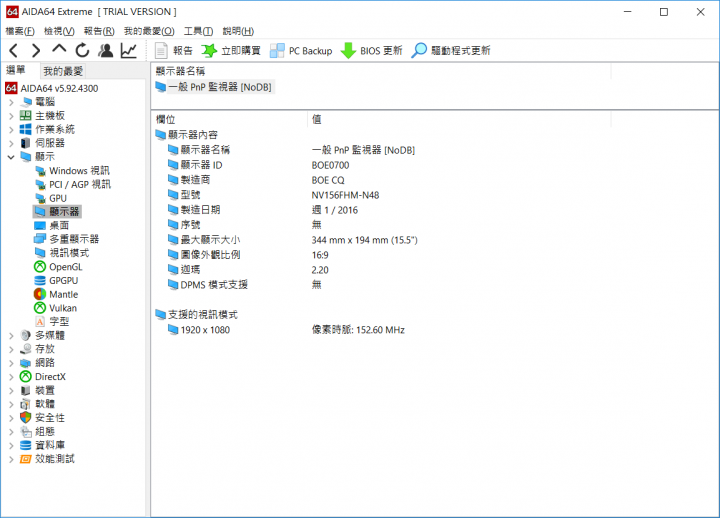The image size is (720, 518).
Task: Expand the 組態 tree node
Action: tap(11, 432)
